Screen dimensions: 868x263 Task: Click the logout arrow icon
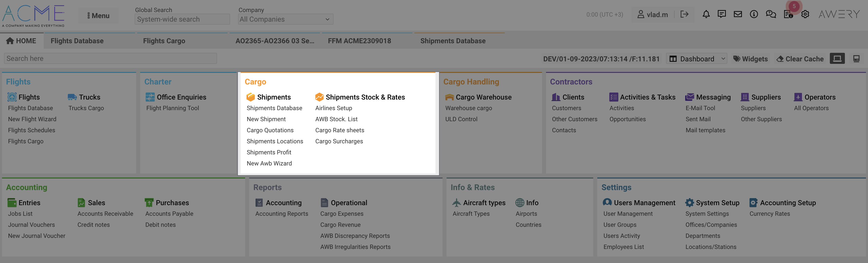click(684, 14)
